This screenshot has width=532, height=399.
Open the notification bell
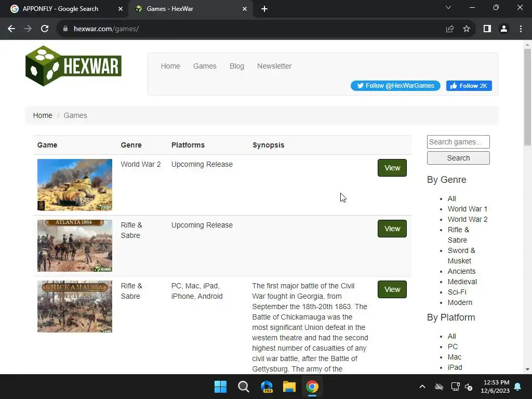tap(518, 387)
